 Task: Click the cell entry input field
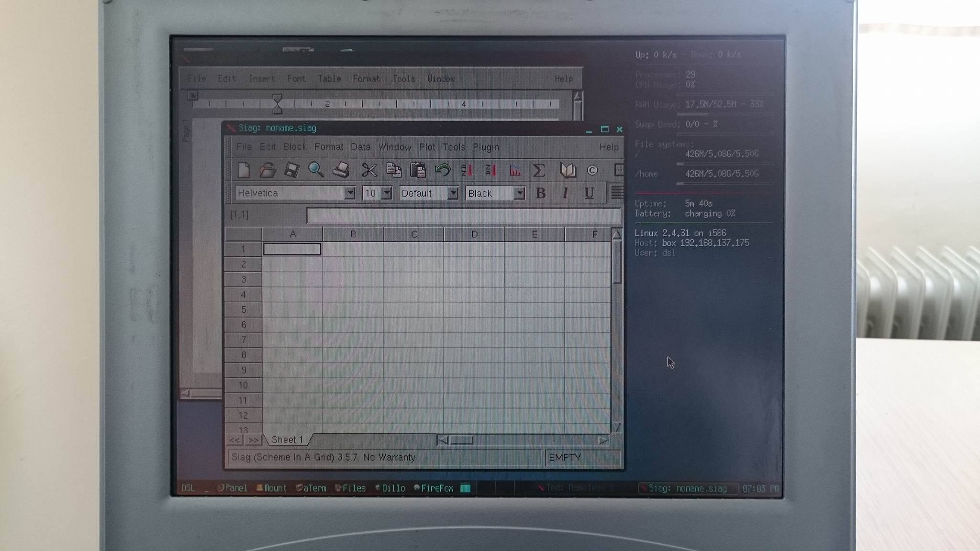point(463,215)
